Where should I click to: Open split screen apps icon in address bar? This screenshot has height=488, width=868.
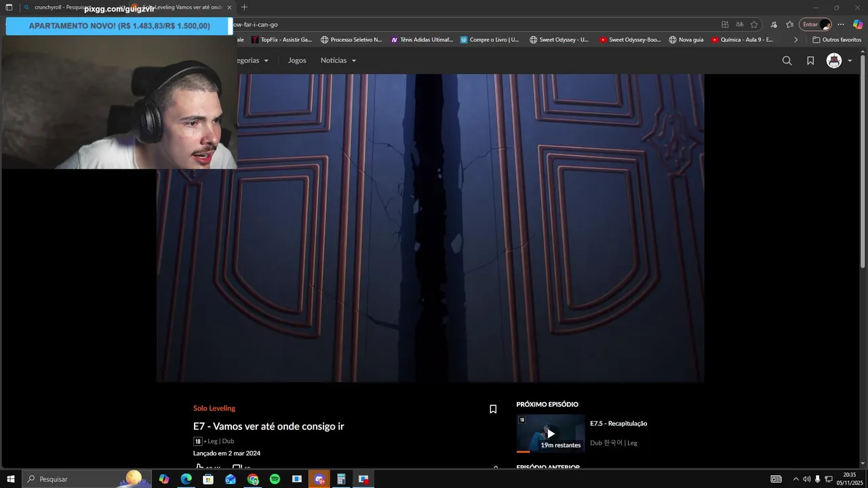coord(725,24)
